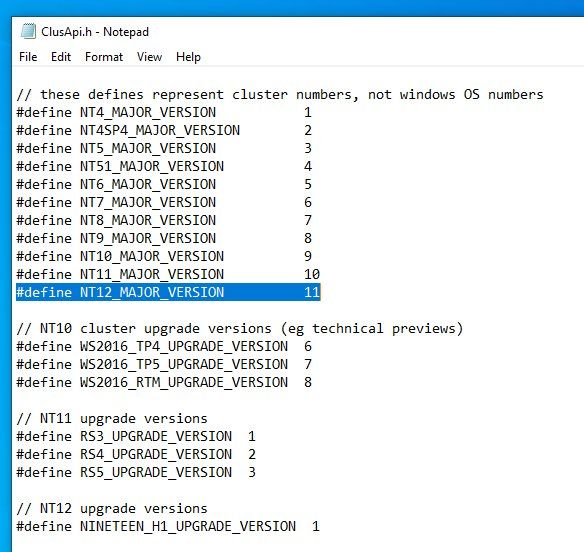Click the ClusApi.h - Notepad title text
Image resolution: width=584 pixels, height=552 pixels.
pos(95,32)
